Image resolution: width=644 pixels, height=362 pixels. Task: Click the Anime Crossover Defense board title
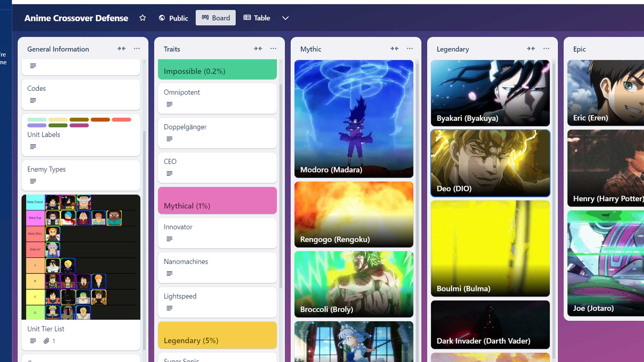(76, 18)
